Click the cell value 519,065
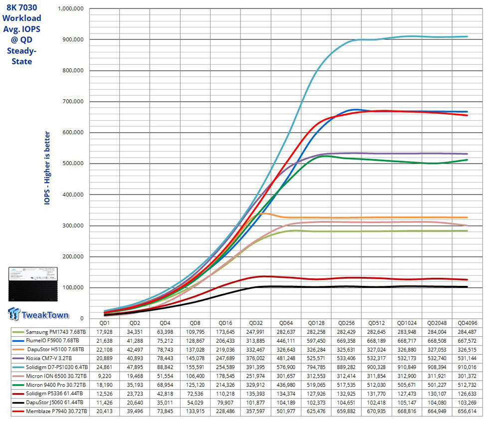This screenshot has height=448, width=489. [316, 385]
